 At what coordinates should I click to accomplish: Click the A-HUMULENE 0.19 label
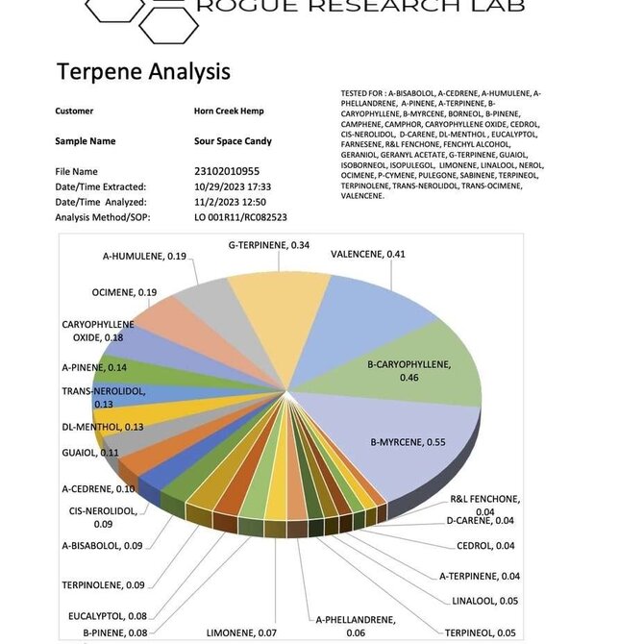144,257
